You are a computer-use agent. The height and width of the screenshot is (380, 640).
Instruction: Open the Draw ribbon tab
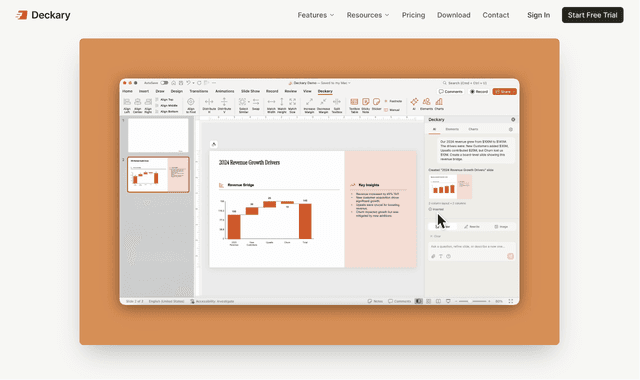pos(160,91)
